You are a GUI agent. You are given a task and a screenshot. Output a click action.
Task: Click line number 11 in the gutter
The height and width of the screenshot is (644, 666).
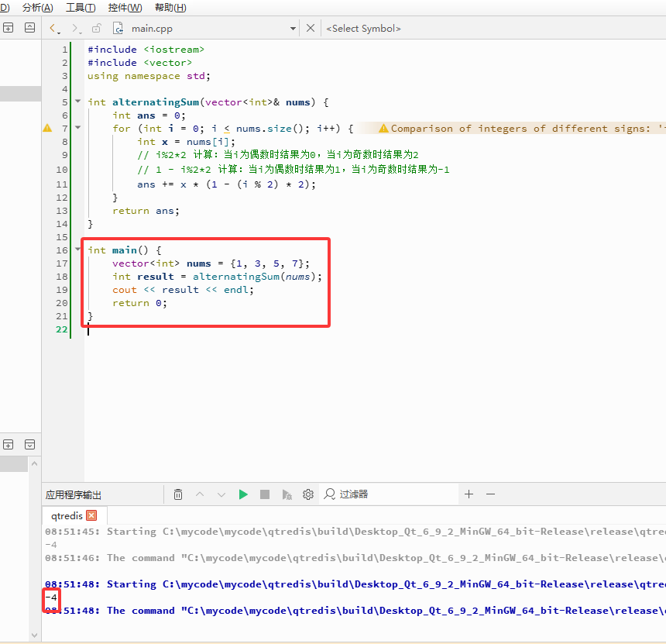pyautogui.click(x=62, y=184)
